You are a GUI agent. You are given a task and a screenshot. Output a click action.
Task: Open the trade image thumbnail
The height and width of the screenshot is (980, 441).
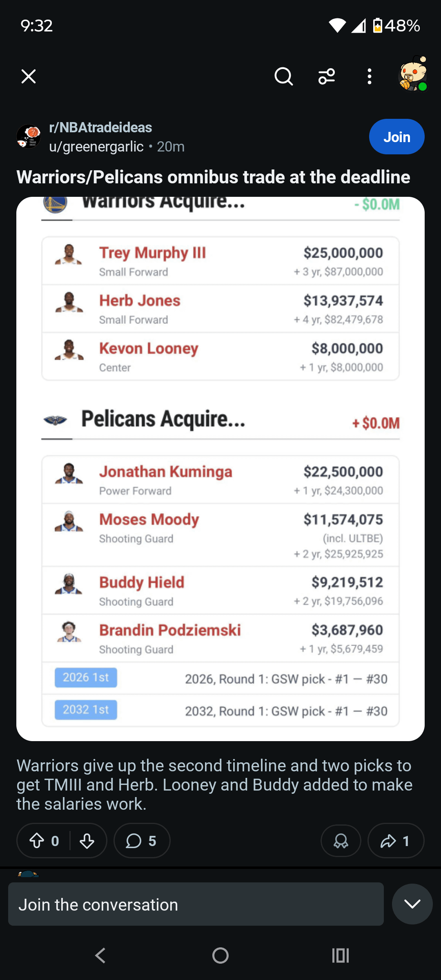coord(220,469)
